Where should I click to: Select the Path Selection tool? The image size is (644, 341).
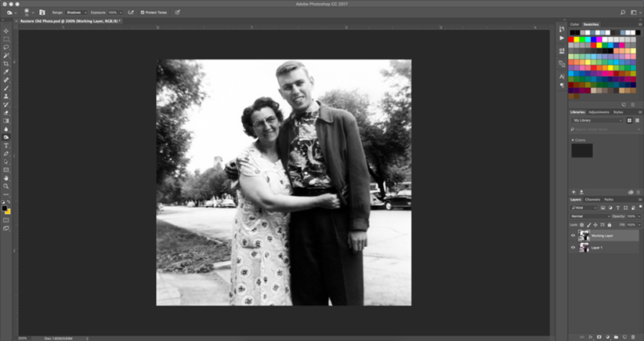click(x=6, y=161)
